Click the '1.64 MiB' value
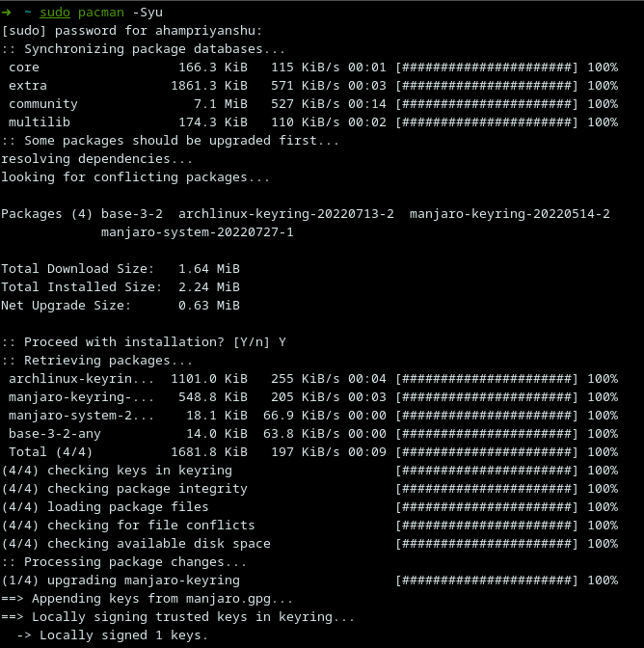Viewport: 644px width, 648px height. (x=209, y=269)
